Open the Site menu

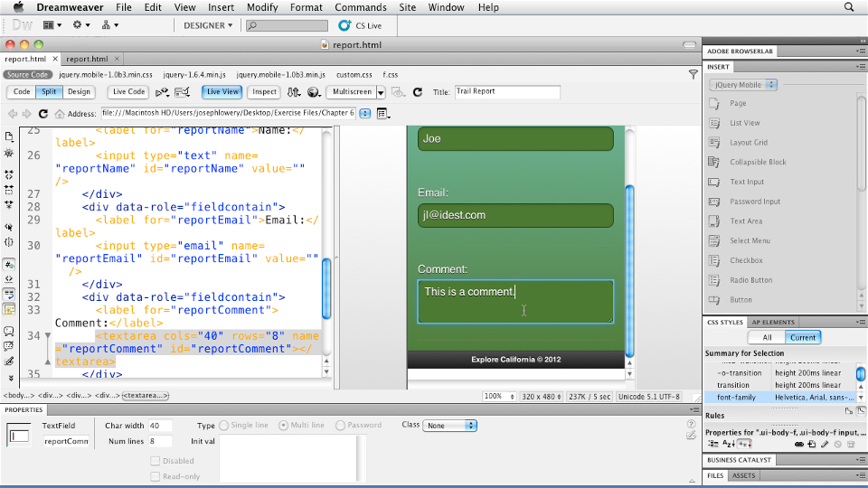[x=408, y=7]
